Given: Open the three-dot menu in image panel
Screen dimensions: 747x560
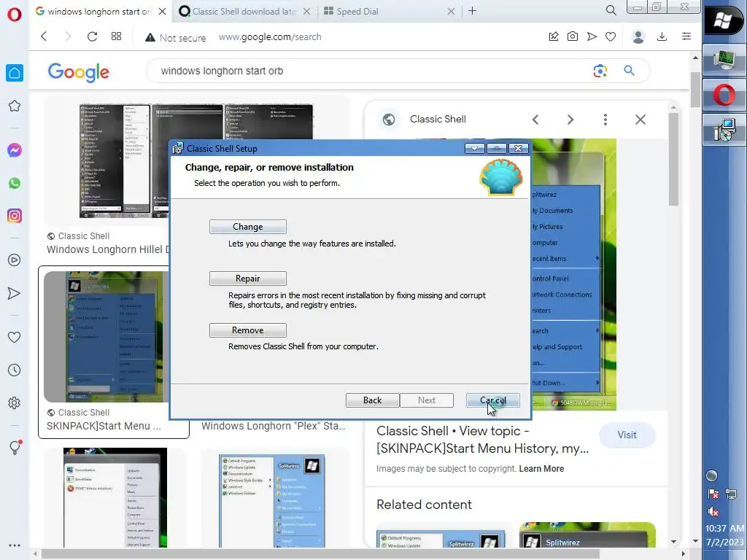Looking at the screenshot, I should tap(605, 120).
